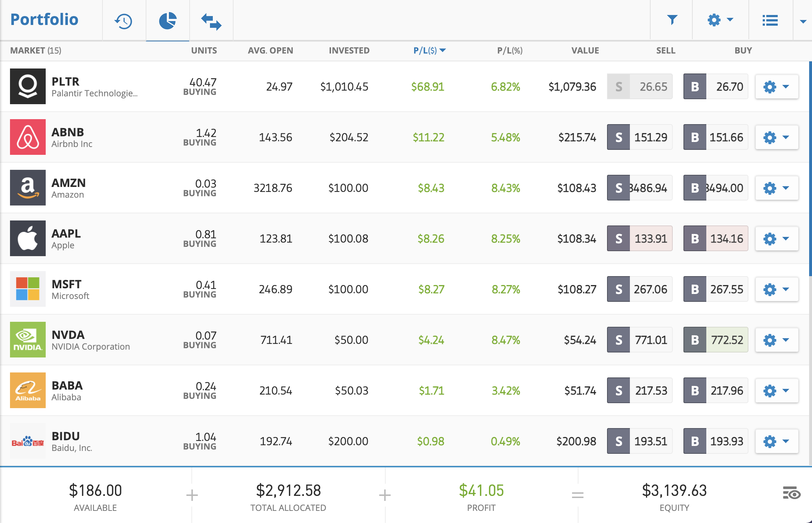Screen dimensions: 812x523
Task: Open AMZN row gear options dropdown
Action: [777, 188]
